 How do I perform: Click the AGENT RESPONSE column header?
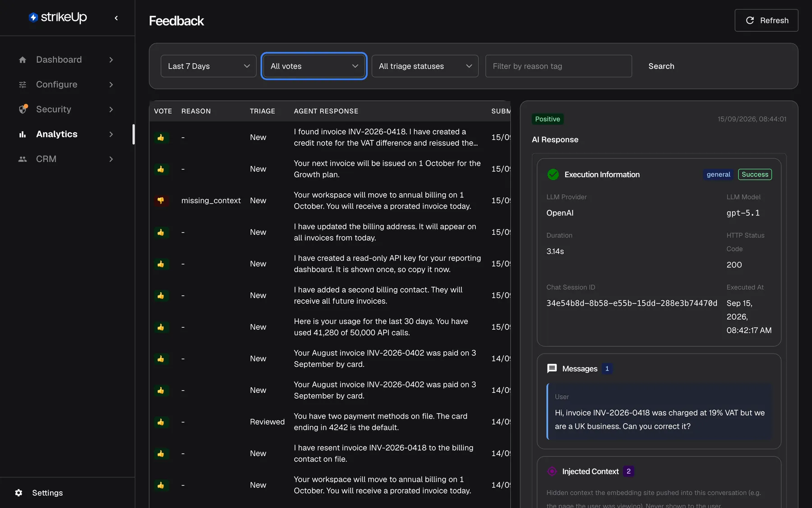(326, 111)
